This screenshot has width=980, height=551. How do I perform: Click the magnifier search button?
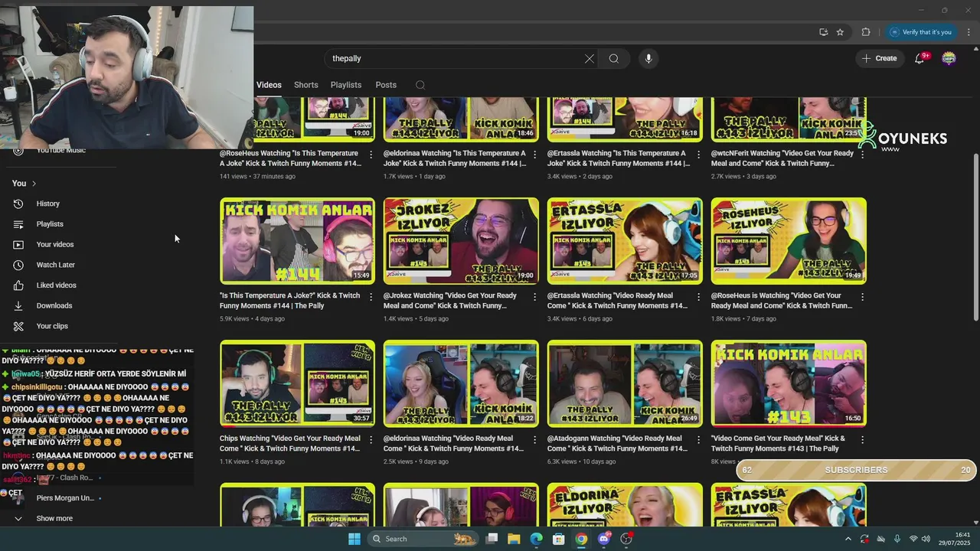point(614,58)
